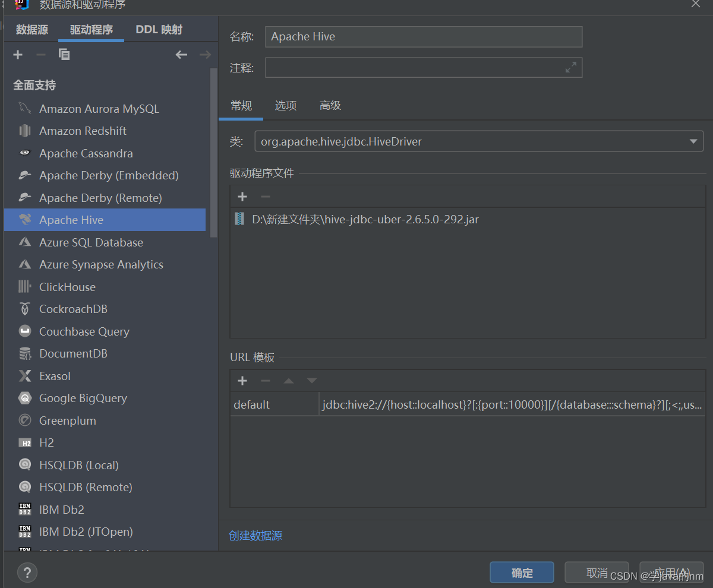
Task: Add a new driver with plus icon
Action: pyautogui.click(x=18, y=55)
